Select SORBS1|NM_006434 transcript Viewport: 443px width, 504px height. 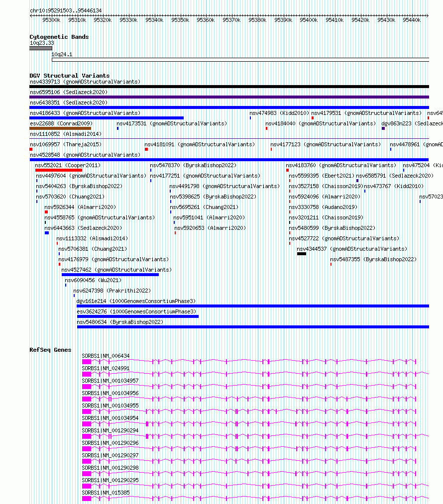(249, 362)
